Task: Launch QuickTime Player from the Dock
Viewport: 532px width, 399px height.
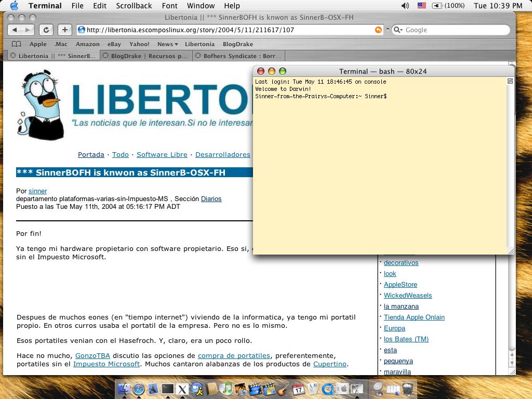Action: [x=328, y=389]
